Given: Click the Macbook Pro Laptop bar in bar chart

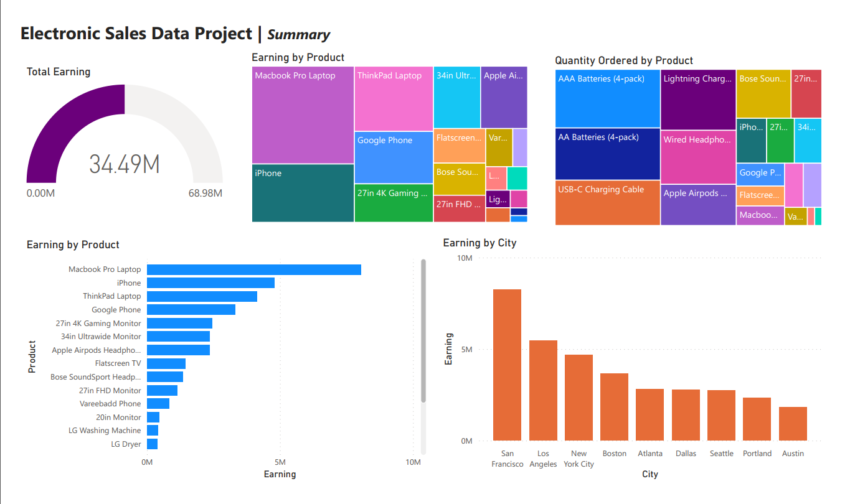Looking at the screenshot, I should click(x=254, y=269).
